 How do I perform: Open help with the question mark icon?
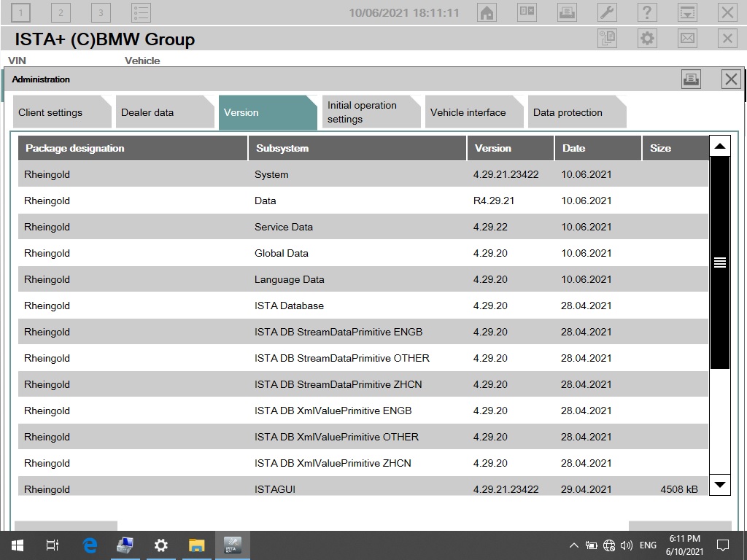[x=647, y=12]
